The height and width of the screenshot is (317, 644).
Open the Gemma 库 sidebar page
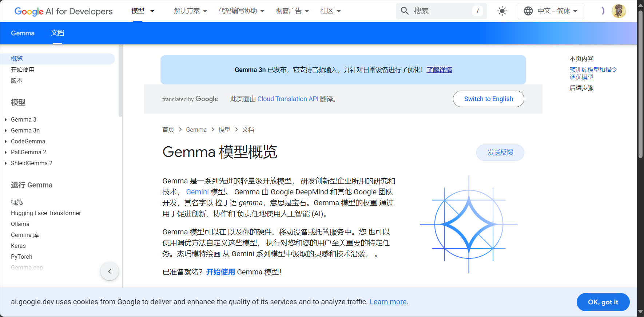pos(25,235)
